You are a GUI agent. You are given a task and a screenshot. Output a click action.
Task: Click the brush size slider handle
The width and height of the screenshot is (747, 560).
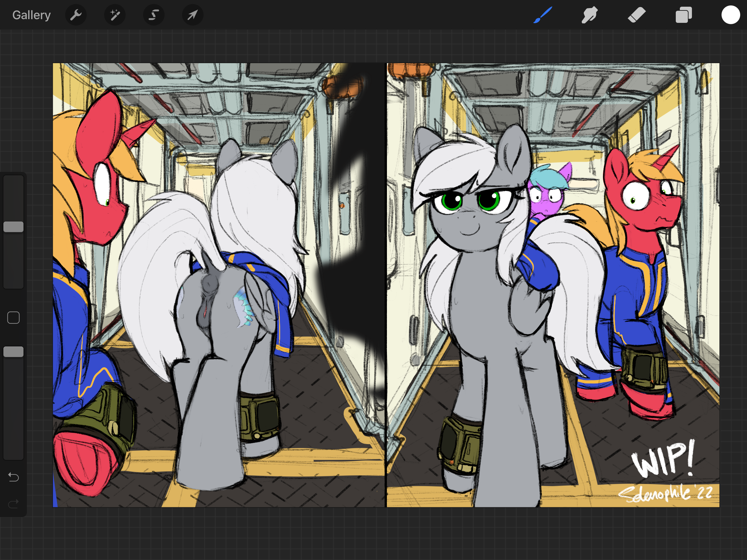click(13, 227)
